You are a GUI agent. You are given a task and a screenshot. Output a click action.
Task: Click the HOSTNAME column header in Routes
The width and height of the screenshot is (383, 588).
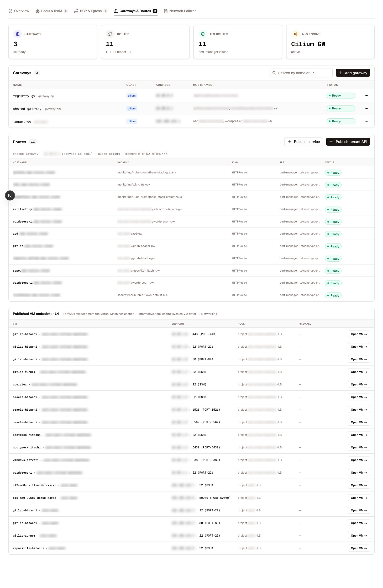click(20, 162)
